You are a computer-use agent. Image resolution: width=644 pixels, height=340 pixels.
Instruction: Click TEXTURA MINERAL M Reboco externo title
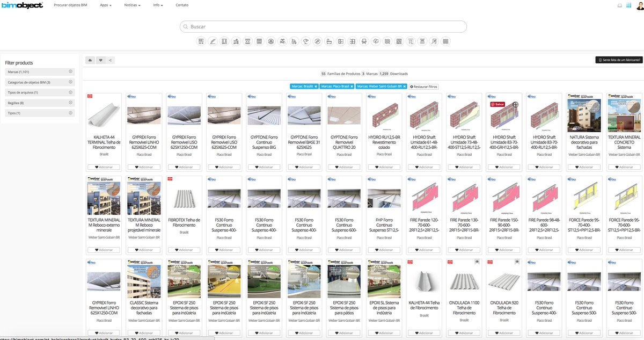pos(104,225)
